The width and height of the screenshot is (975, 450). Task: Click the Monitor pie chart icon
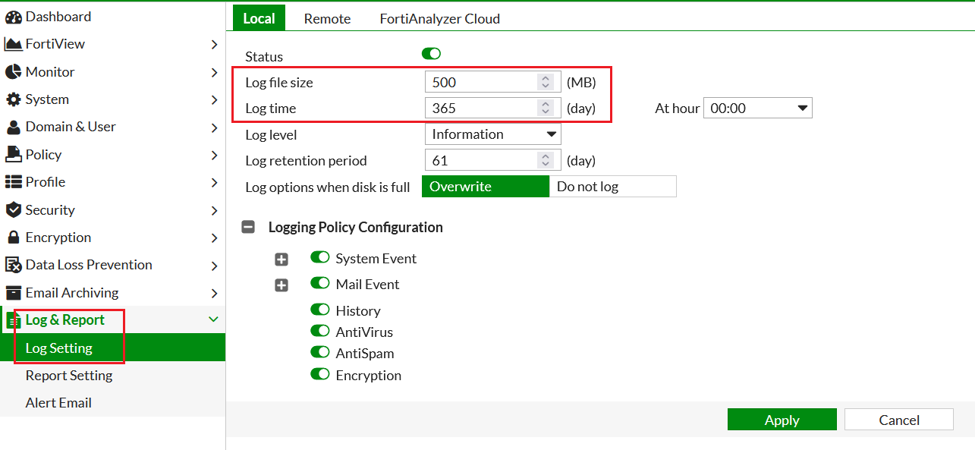pyautogui.click(x=13, y=72)
